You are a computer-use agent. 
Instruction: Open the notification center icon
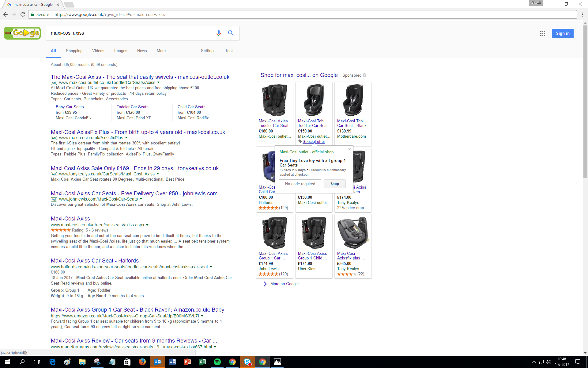[x=578, y=362]
